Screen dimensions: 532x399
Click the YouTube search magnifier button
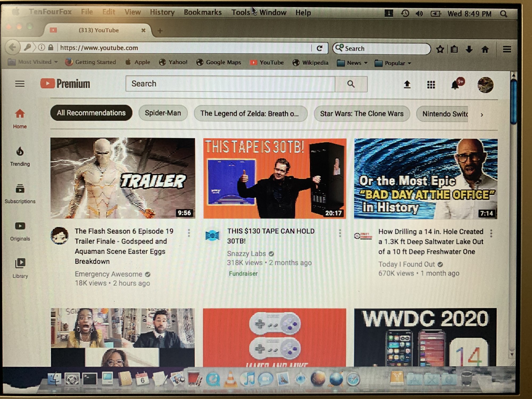(x=351, y=84)
